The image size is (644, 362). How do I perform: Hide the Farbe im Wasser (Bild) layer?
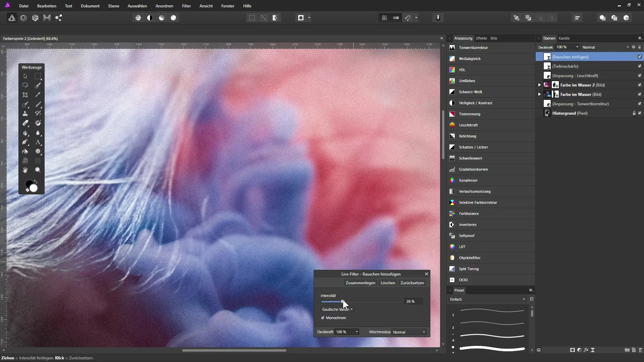click(640, 95)
